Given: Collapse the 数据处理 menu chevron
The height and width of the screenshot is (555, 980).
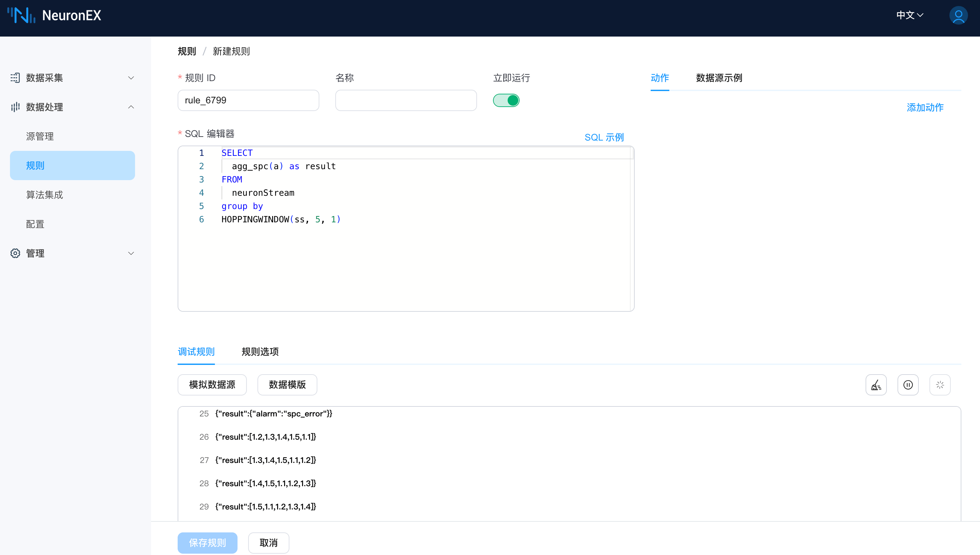Looking at the screenshot, I should 131,107.
